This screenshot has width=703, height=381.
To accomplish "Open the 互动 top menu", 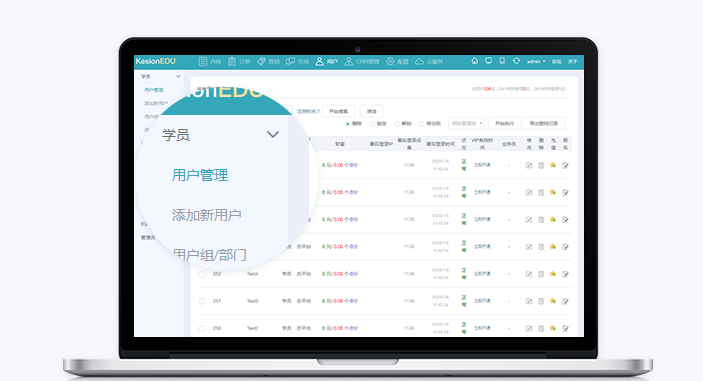I will pyautogui.click(x=298, y=61).
